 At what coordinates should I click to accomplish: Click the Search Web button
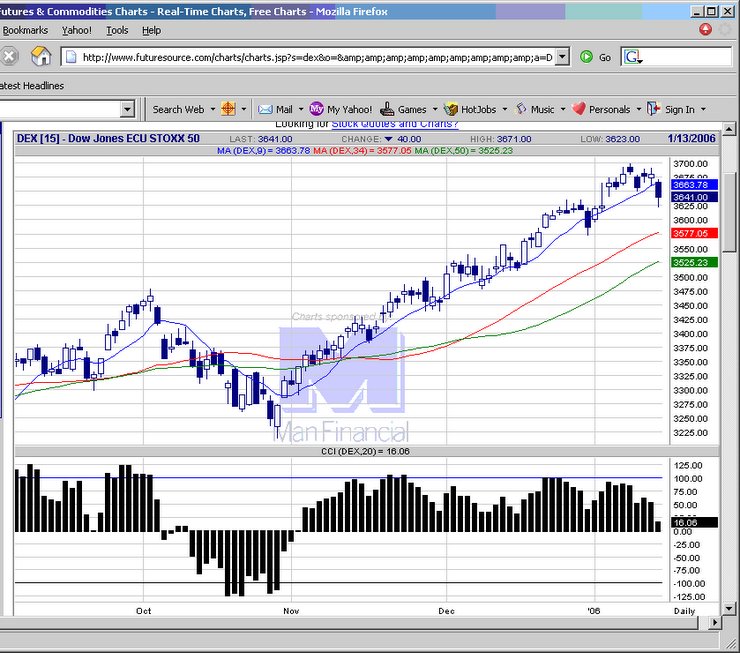coord(178,109)
